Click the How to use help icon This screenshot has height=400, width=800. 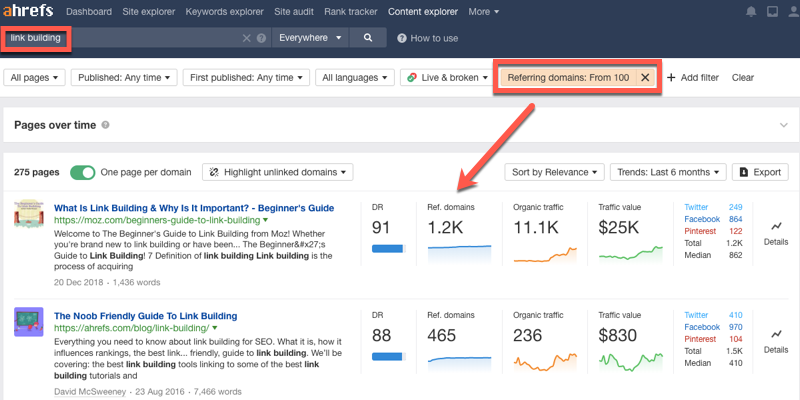point(402,38)
